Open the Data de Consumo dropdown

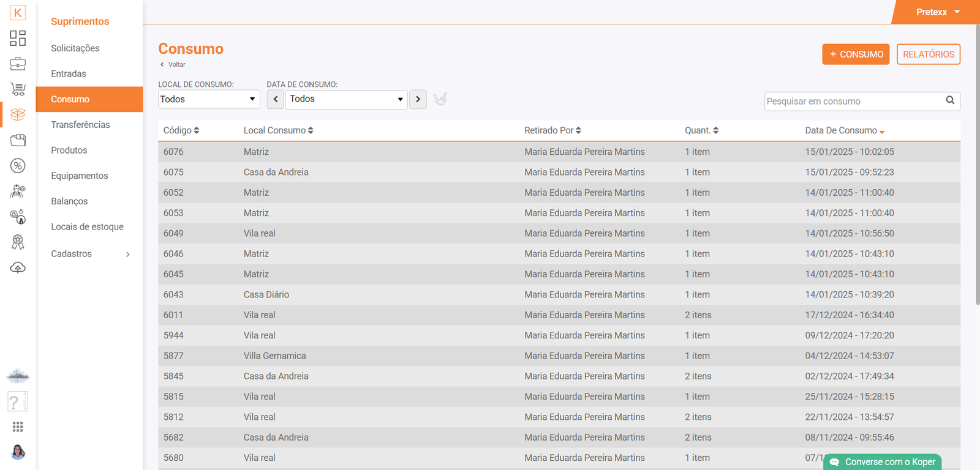(x=346, y=99)
